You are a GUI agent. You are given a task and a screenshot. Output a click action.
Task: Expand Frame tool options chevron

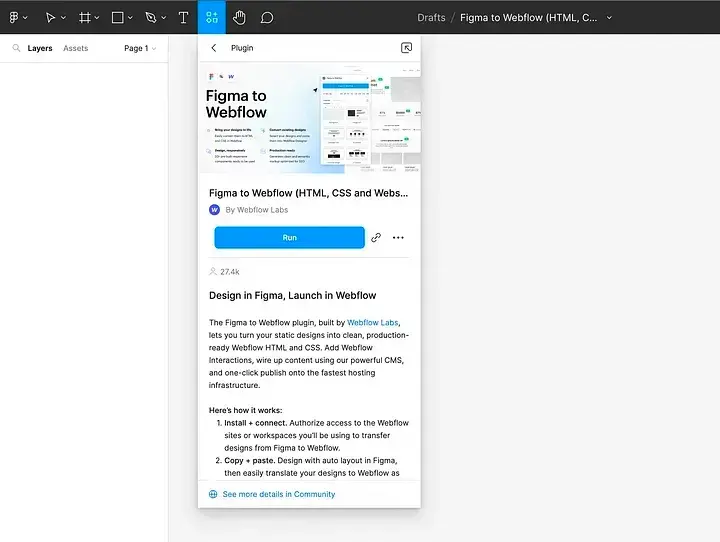(96, 18)
